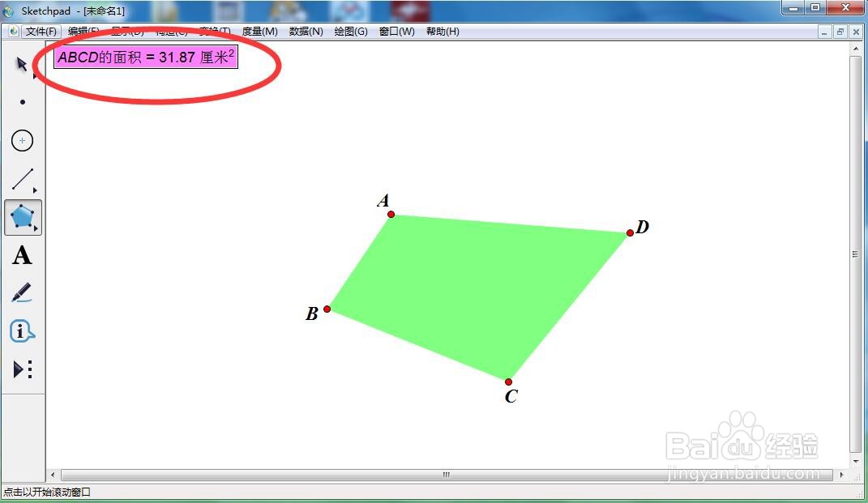Select the Straightedge segment tool

point(22,179)
